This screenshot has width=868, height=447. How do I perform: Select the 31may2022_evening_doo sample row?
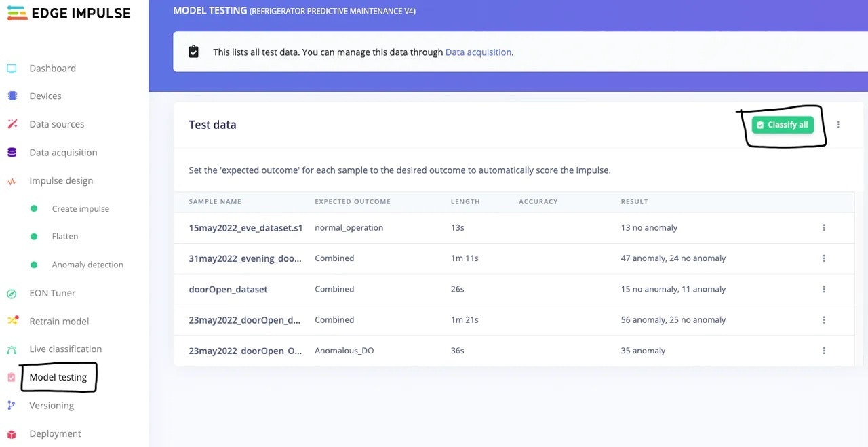point(244,258)
